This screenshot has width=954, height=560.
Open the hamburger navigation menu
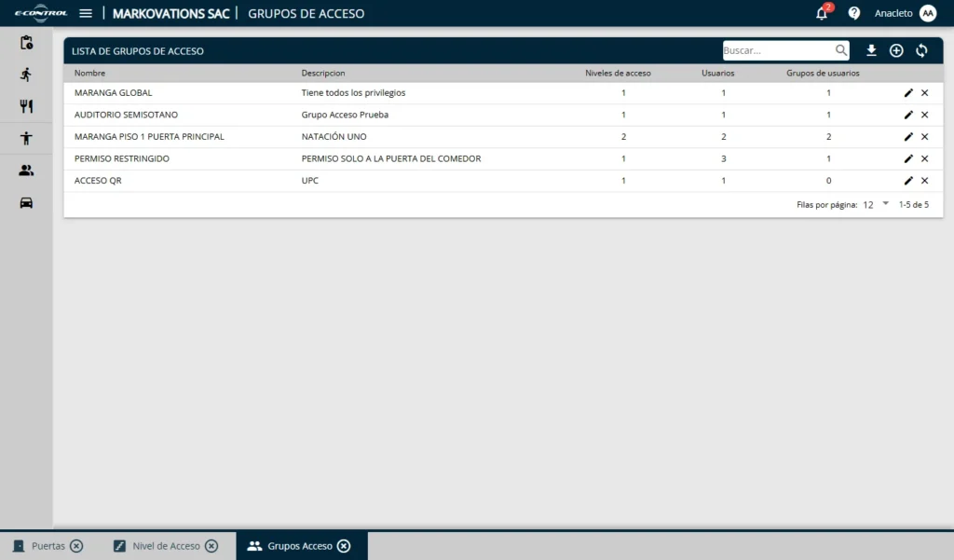pyautogui.click(x=86, y=13)
